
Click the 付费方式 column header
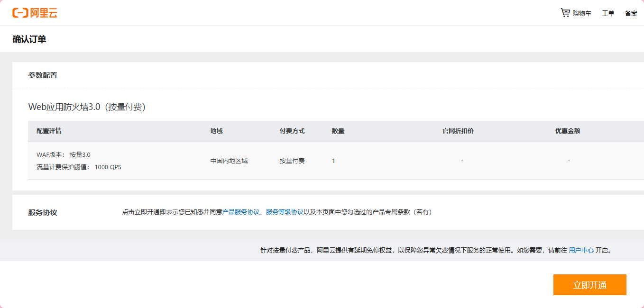pyautogui.click(x=292, y=131)
